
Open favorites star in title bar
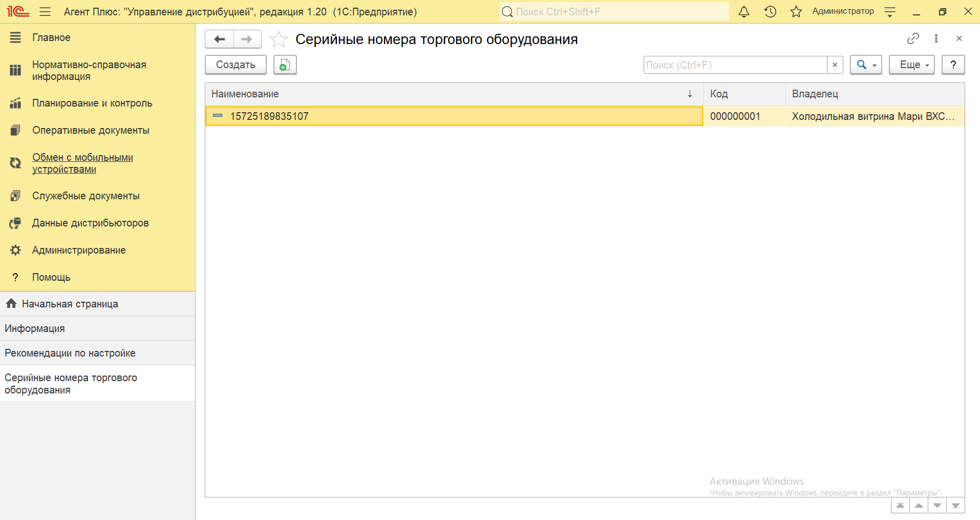pyautogui.click(x=796, y=11)
